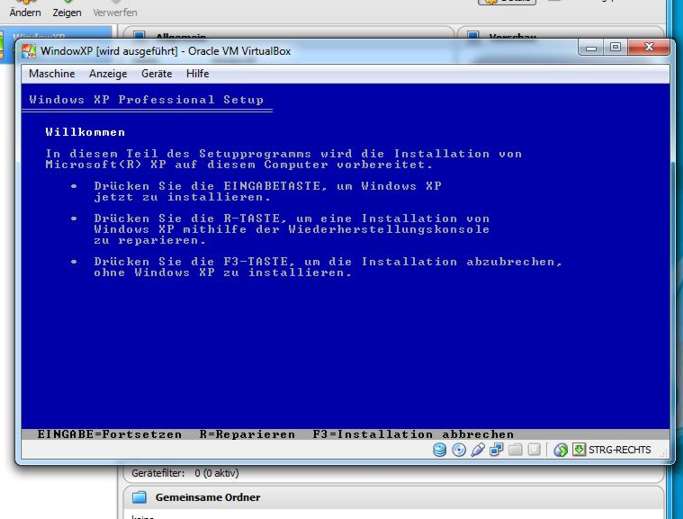The image size is (683, 519).
Task: Click the mouse integration globe icon
Action: point(561,449)
